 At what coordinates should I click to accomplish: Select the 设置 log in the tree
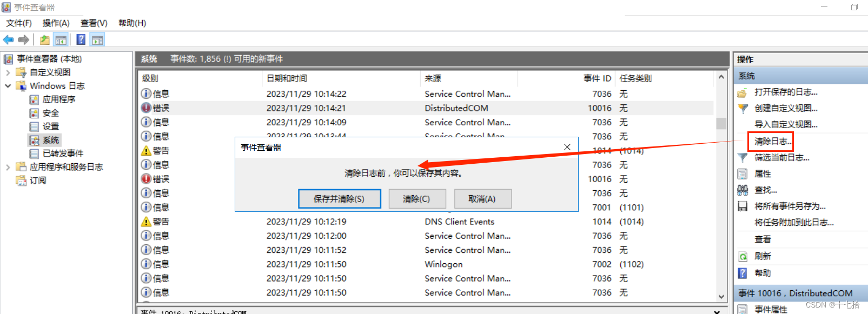click(51, 126)
